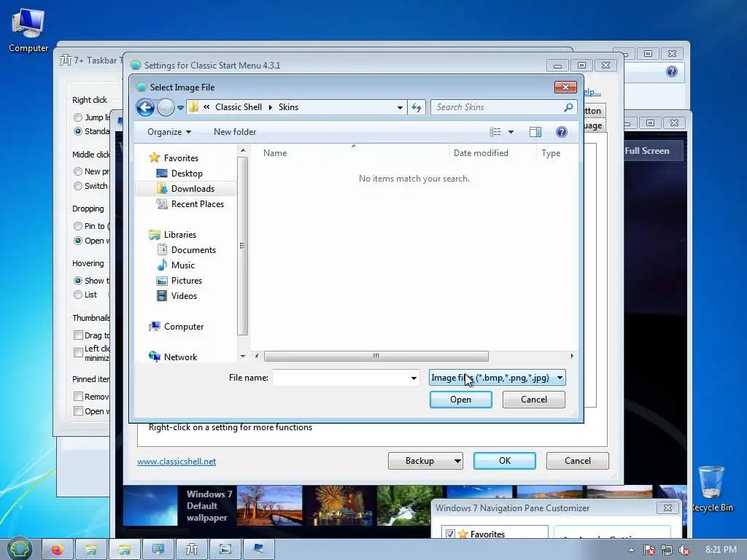
Task: Show hidden tray icons arrow
Action: pos(631,550)
